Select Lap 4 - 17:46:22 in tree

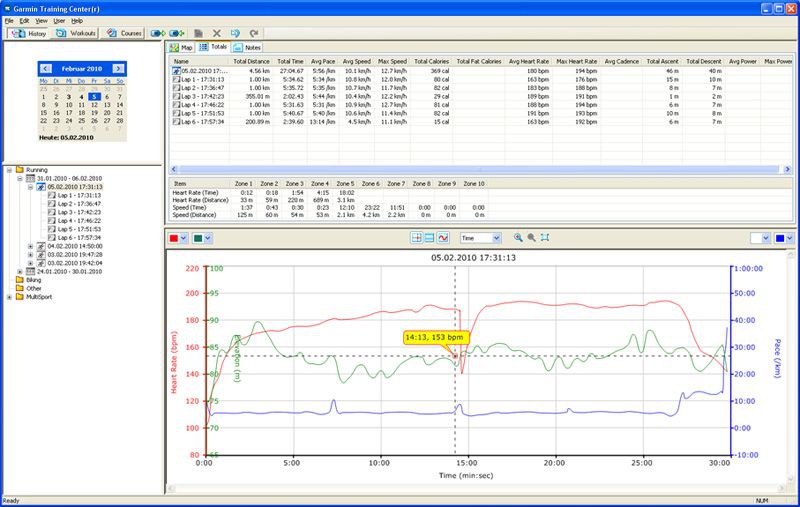(79, 221)
